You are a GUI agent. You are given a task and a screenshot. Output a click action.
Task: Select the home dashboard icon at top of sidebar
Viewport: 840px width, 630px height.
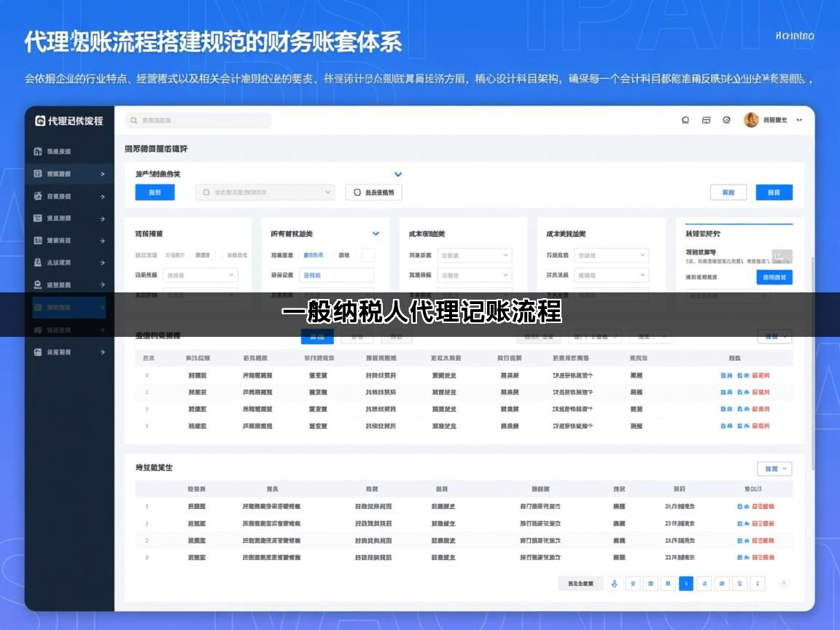pos(37,152)
